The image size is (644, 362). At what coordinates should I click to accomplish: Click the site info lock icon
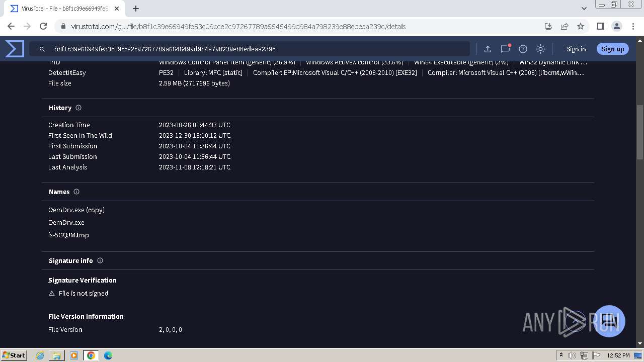pyautogui.click(x=63, y=26)
